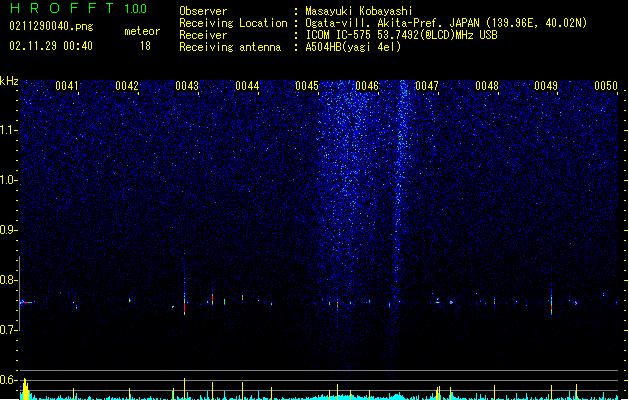Click the Observer label
This screenshot has width=629, height=400.
point(203,11)
